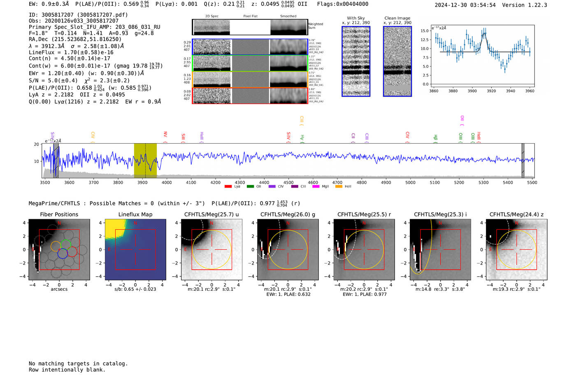The image size is (576, 392).
Task: Click the '2D Spec' column header
Action: 212,16
